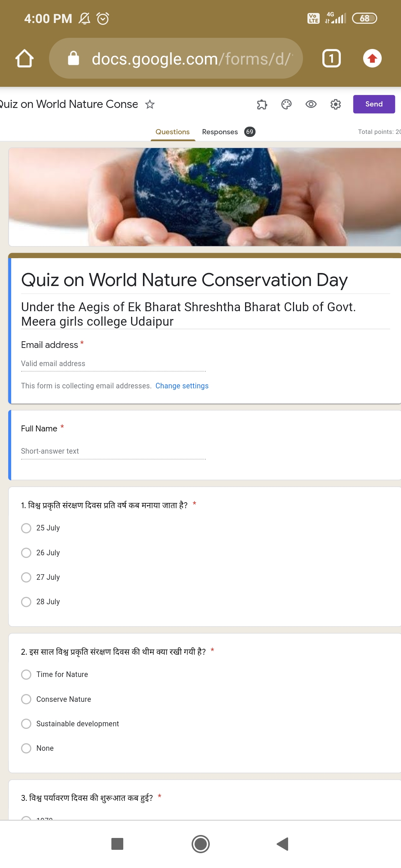The image size is (401, 868).
Task: Tap the red update arrow icon
Action: coord(372,58)
